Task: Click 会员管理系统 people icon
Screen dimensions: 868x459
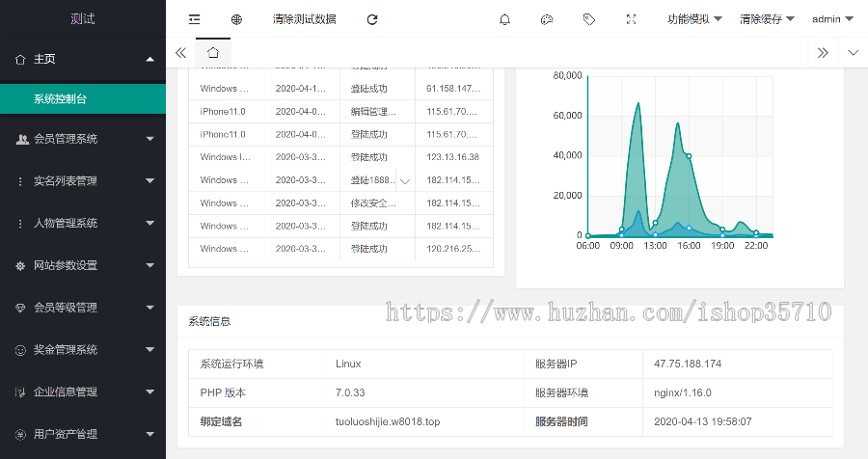Action: click(x=22, y=139)
